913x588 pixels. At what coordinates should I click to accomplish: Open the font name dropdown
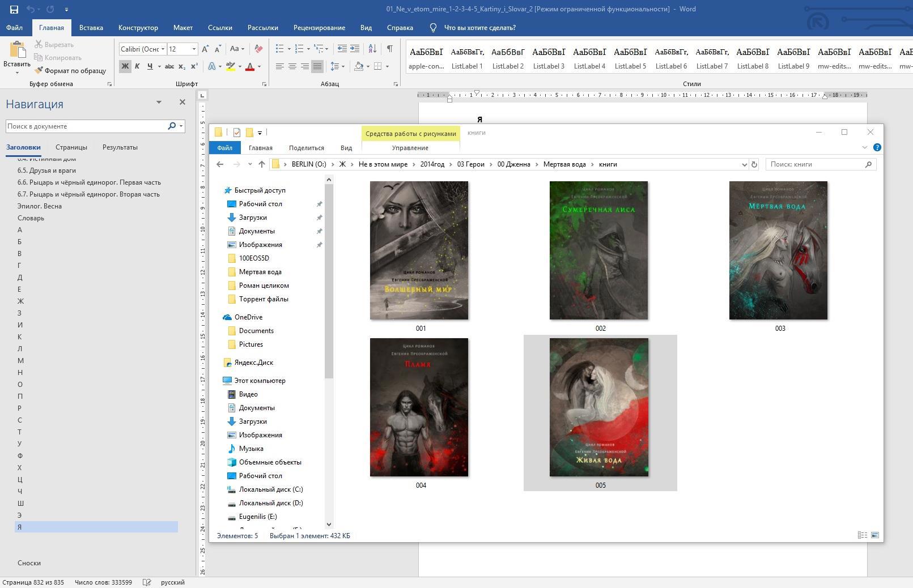click(x=163, y=49)
